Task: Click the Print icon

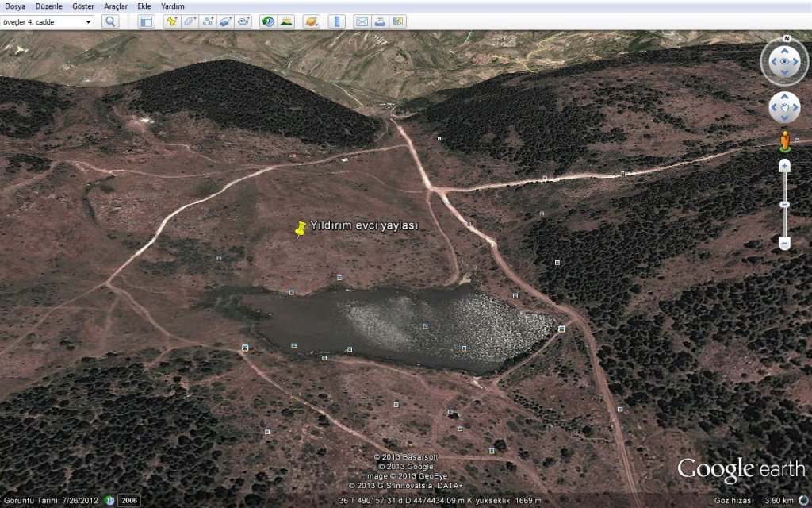Action: pos(380,21)
